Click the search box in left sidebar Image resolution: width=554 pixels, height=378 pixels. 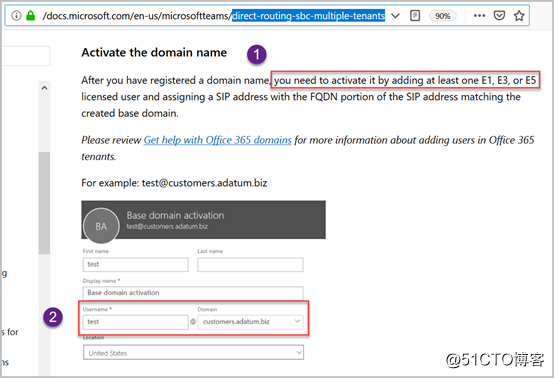click(x=25, y=56)
